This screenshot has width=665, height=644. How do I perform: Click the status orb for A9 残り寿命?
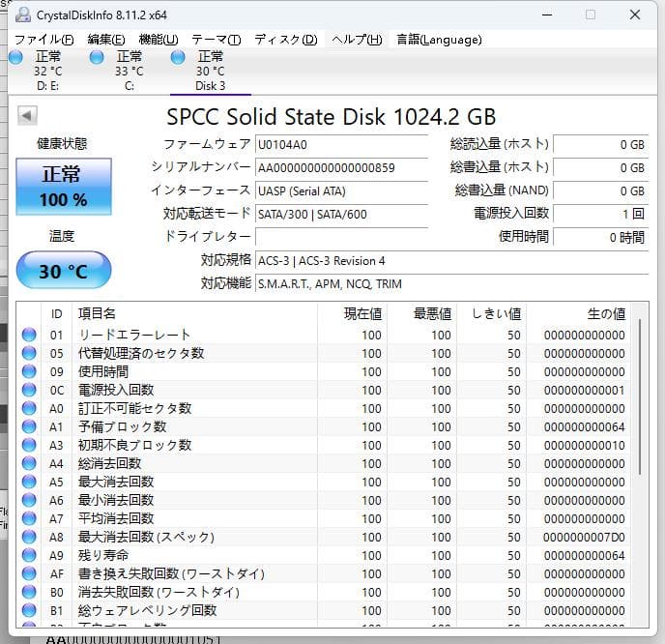coord(29,555)
